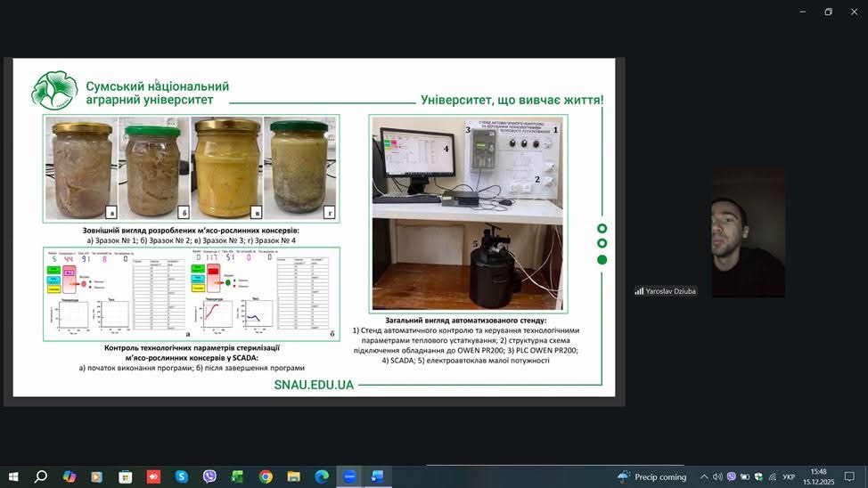868x488 pixels.
Task: Open the notification center icon
Action: [851, 477]
